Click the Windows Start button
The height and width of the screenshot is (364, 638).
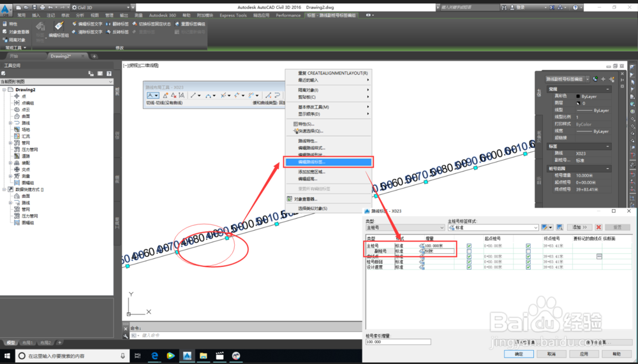tap(7, 356)
